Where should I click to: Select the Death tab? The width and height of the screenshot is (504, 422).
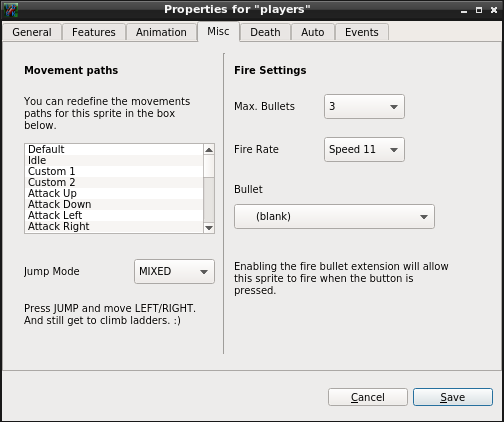click(x=265, y=32)
